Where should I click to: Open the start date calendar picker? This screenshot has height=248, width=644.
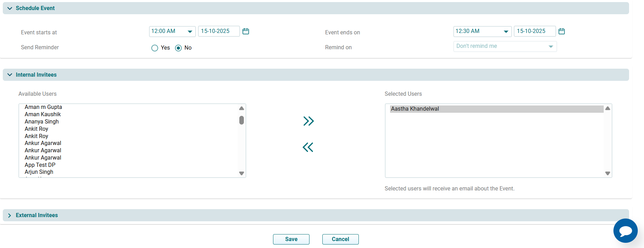pyautogui.click(x=246, y=31)
